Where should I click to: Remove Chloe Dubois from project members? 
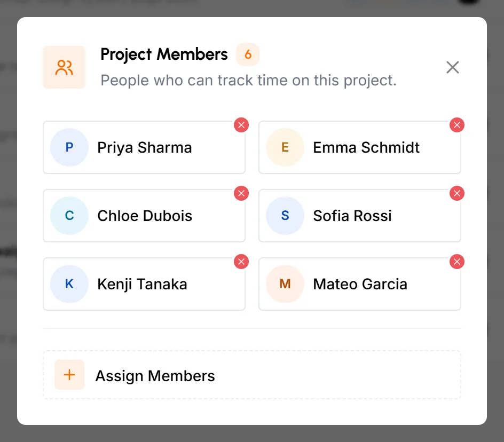[241, 194]
